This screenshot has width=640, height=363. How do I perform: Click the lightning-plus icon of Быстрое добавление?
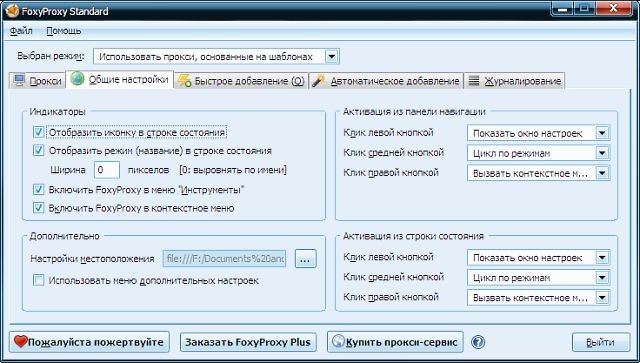pos(184,80)
